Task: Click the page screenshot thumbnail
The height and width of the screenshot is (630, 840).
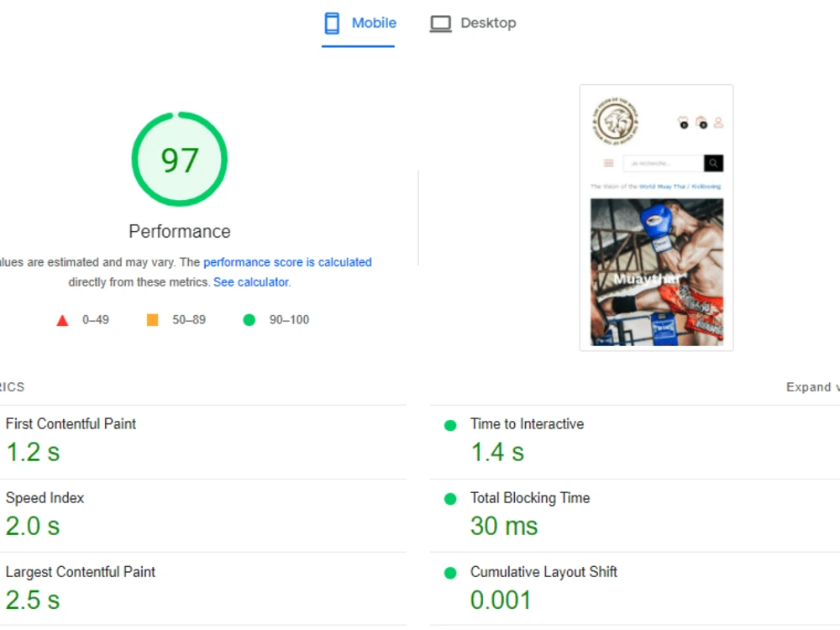Action: click(x=656, y=218)
